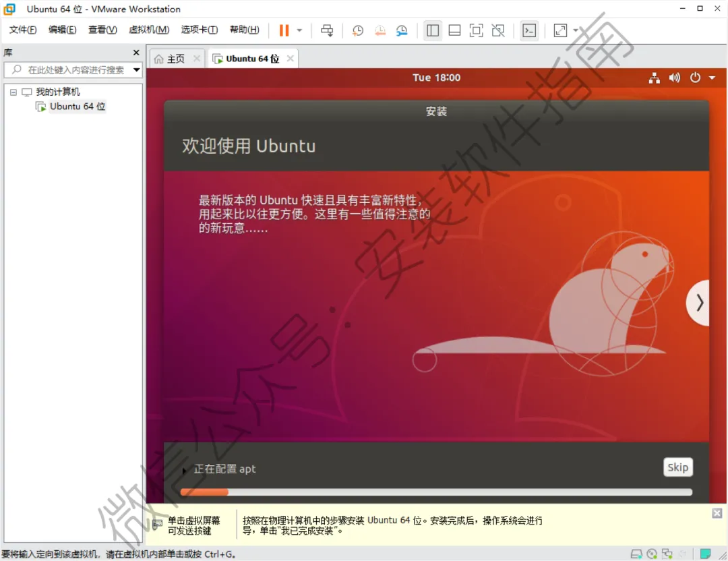Close the 主页 tab

197,59
